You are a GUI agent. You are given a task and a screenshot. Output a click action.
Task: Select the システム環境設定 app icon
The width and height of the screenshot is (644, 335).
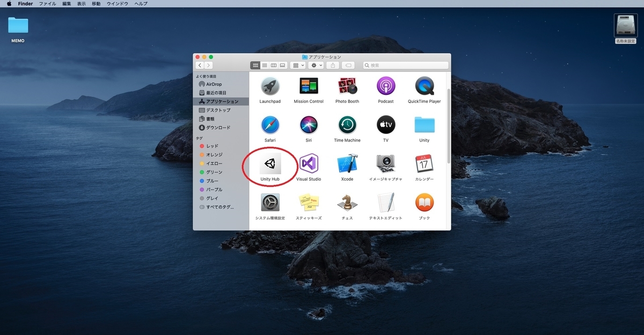click(270, 203)
